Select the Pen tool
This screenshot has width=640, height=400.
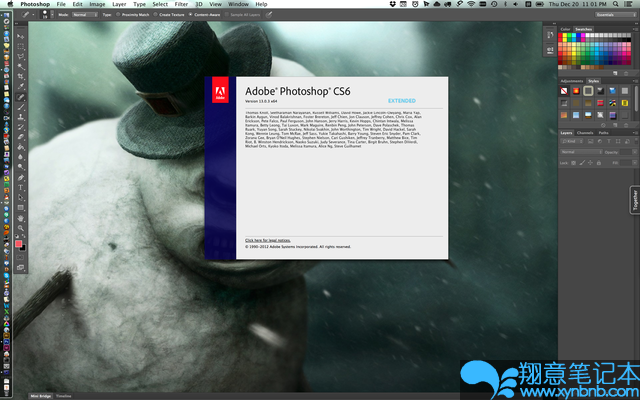pos(20,178)
